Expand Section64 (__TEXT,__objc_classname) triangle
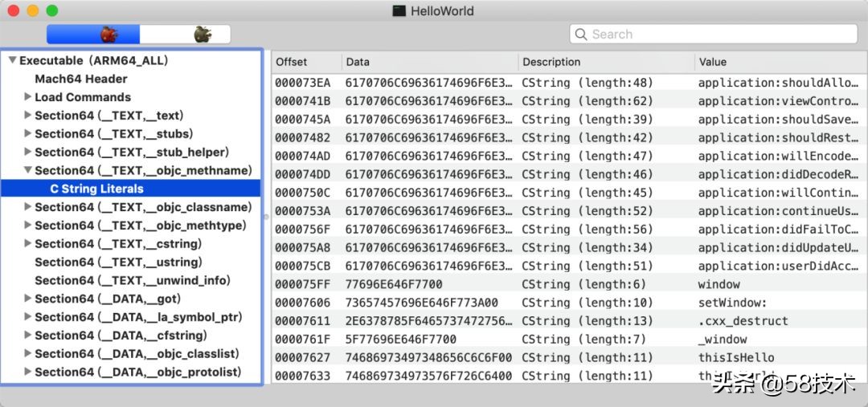Viewport: 868px width, 407px height. 27,207
